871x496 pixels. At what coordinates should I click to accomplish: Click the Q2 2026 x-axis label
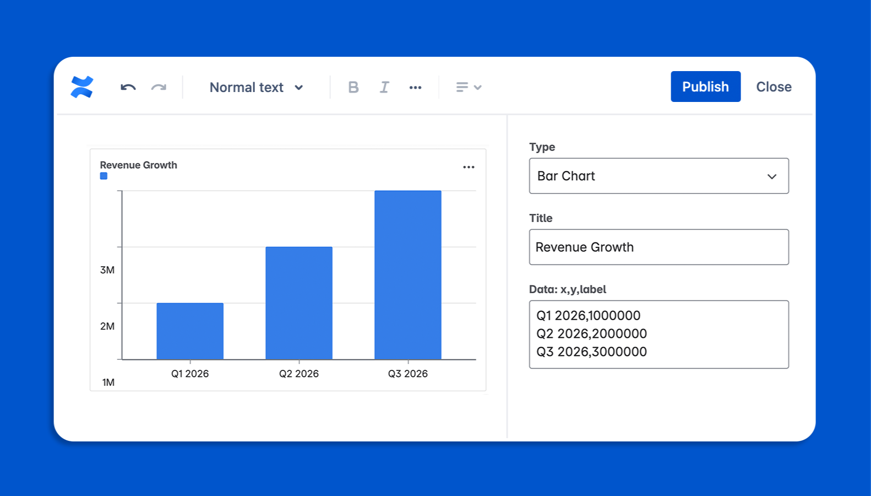[x=299, y=374]
